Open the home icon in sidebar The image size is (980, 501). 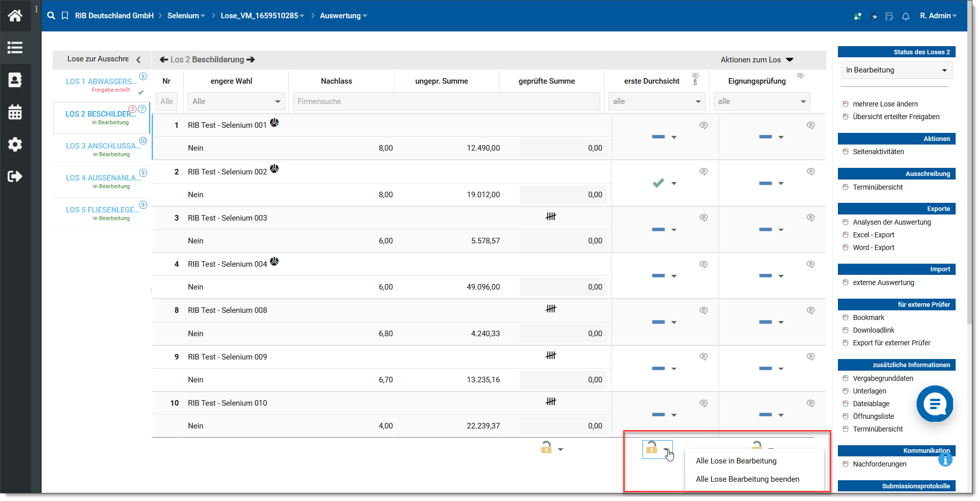click(15, 16)
